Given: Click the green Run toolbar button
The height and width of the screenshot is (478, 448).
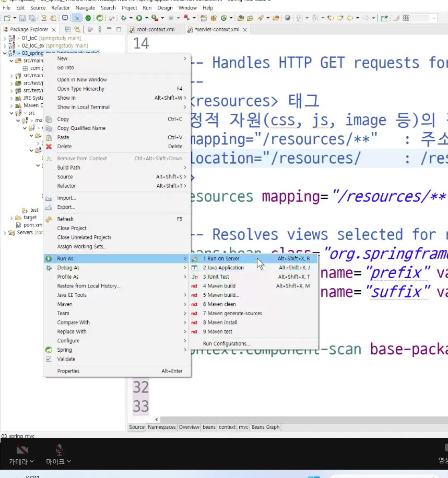Looking at the screenshot, I should coord(139,18).
